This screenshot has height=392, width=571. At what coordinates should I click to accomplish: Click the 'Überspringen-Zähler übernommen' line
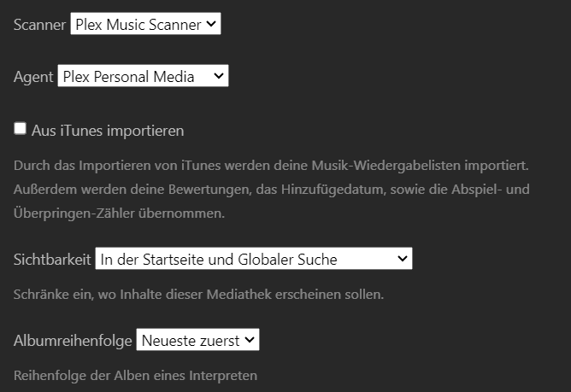(119, 214)
